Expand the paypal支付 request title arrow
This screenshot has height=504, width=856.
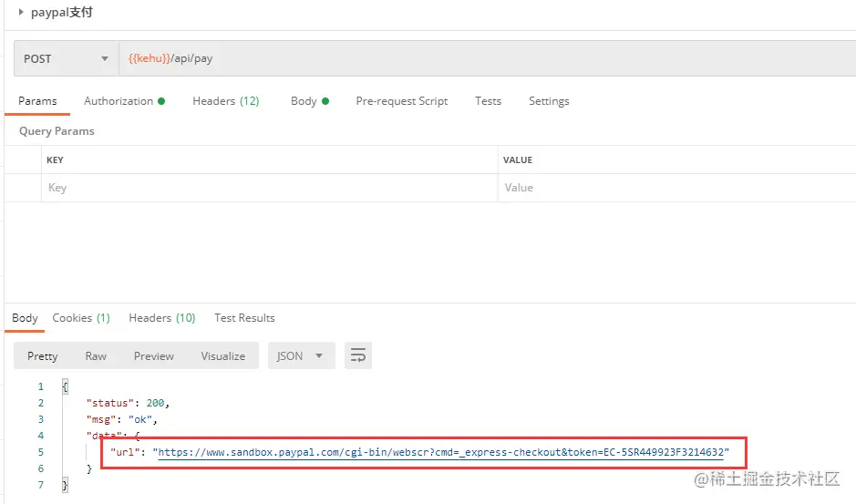pos(21,12)
